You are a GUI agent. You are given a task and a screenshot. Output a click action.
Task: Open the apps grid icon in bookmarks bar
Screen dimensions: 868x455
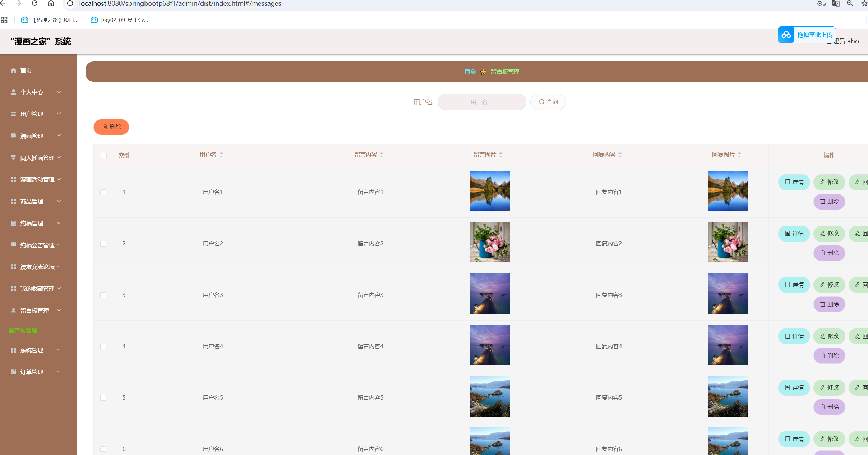coord(4,20)
